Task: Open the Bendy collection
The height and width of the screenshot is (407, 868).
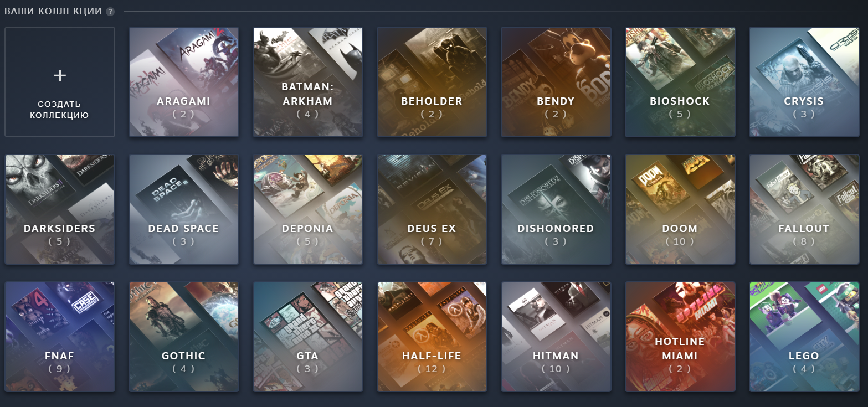Action: pos(556,82)
